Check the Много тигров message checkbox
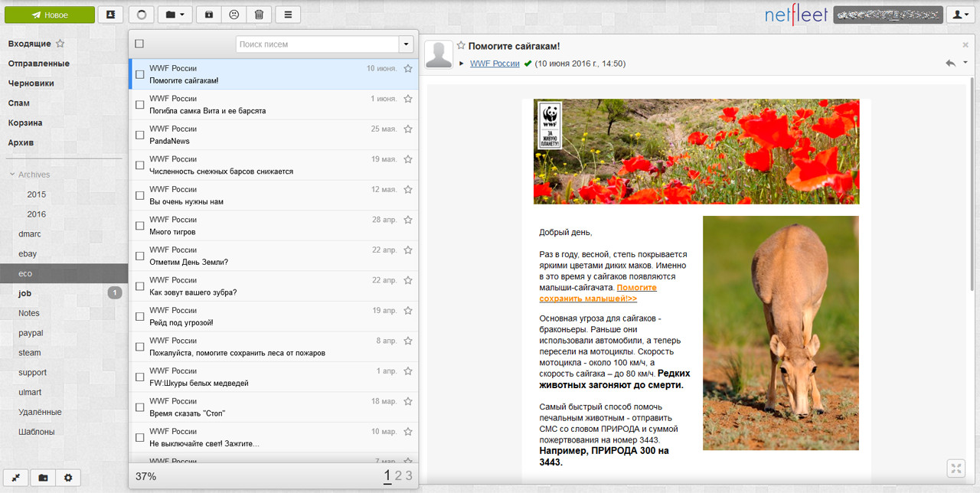Image resolution: width=980 pixels, height=493 pixels. (139, 225)
